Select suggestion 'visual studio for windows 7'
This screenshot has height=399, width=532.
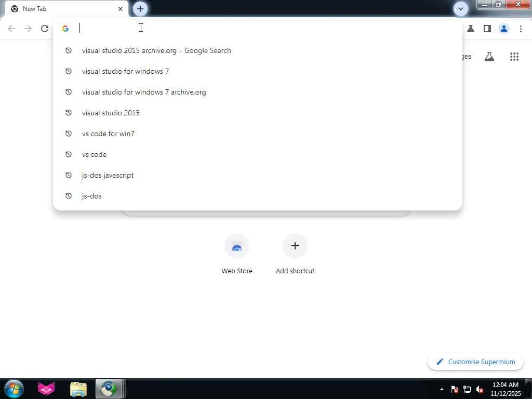(x=258, y=71)
